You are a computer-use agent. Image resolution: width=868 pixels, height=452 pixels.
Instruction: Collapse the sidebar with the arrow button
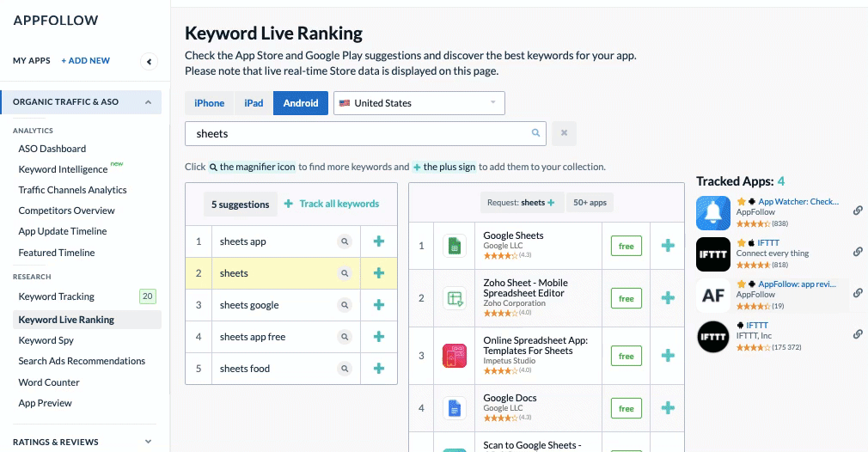149,61
